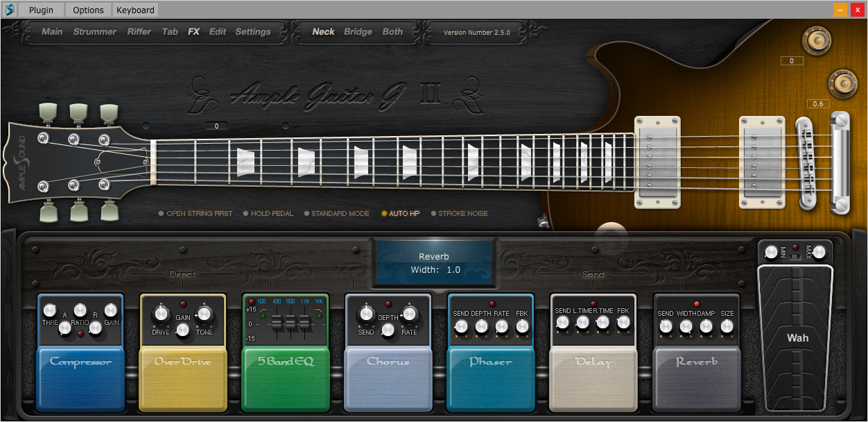
Task: Toggle STANDARD MODE option
Action: 336,214
